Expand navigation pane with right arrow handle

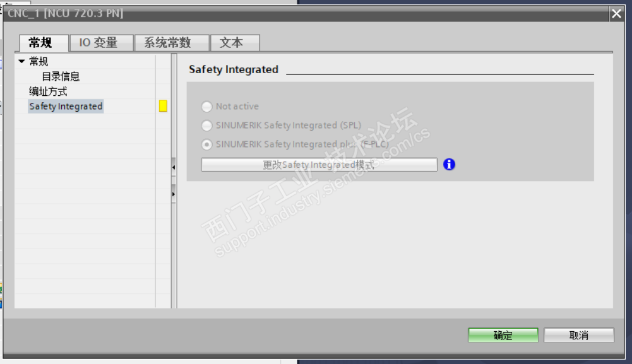click(174, 194)
